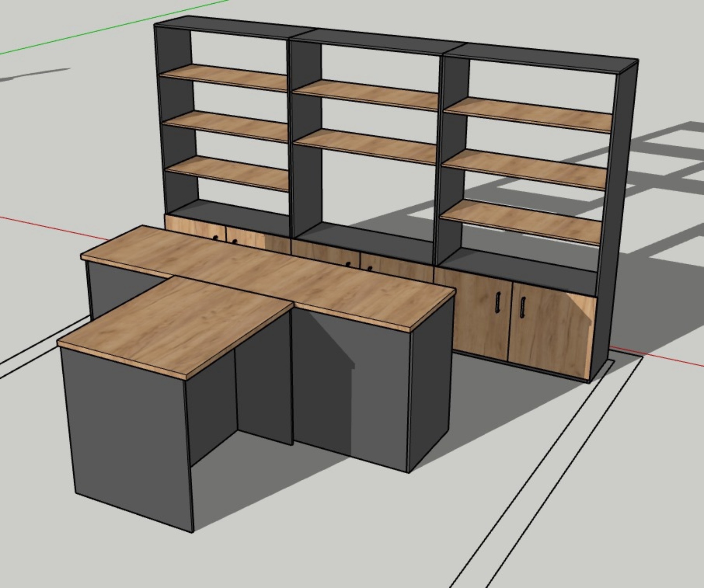Select the top shelf in the right bookcase

click(528, 114)
